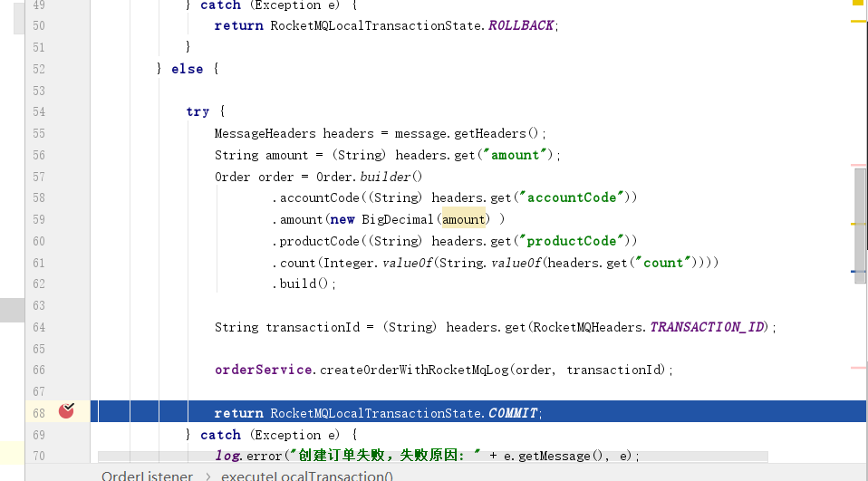868x481 pixels.
Task: Click the ROLLBACK constant on line 50
Action: [521, 25]
